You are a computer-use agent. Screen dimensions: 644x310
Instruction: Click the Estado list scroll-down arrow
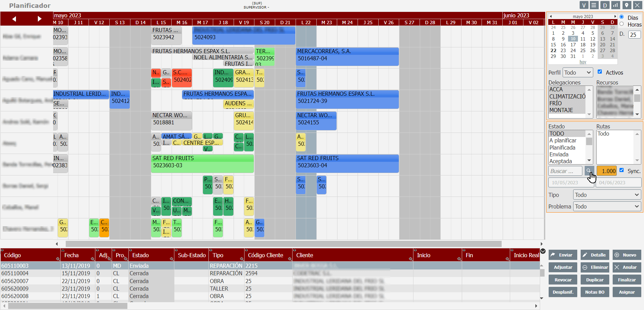[x=589, y=160]
